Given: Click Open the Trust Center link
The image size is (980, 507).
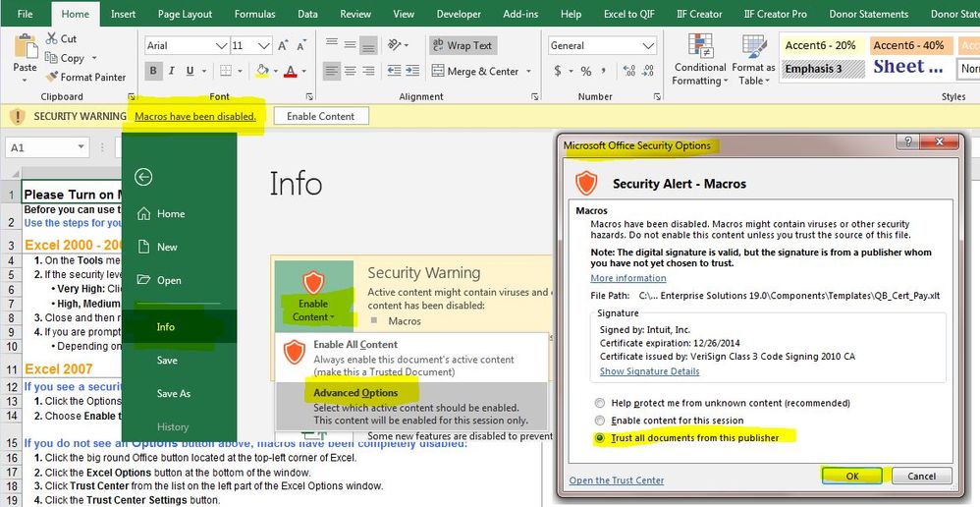Looking at the screenshot, I should (x=617, y=480).
